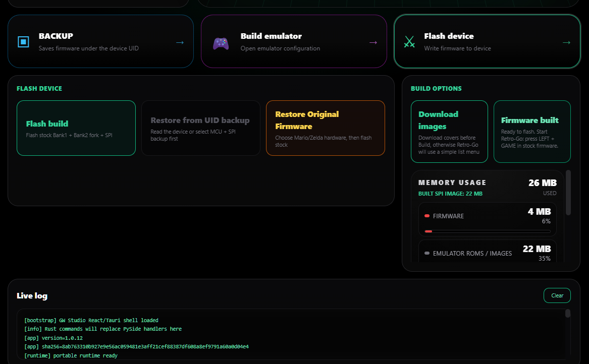Click 'Flash stock Bank1 + Bank2 fork + SPI' text

(x=69, y=135)
